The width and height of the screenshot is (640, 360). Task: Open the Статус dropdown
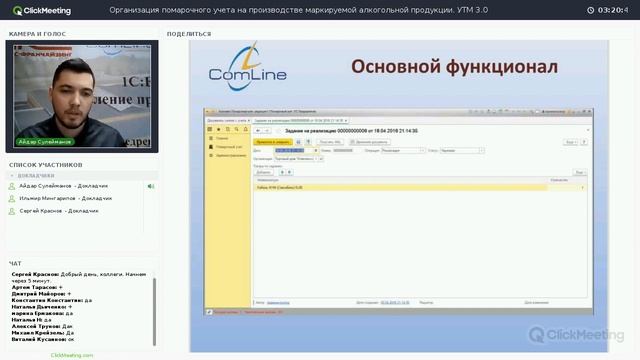pyautogui.click(x=481, y=151)
